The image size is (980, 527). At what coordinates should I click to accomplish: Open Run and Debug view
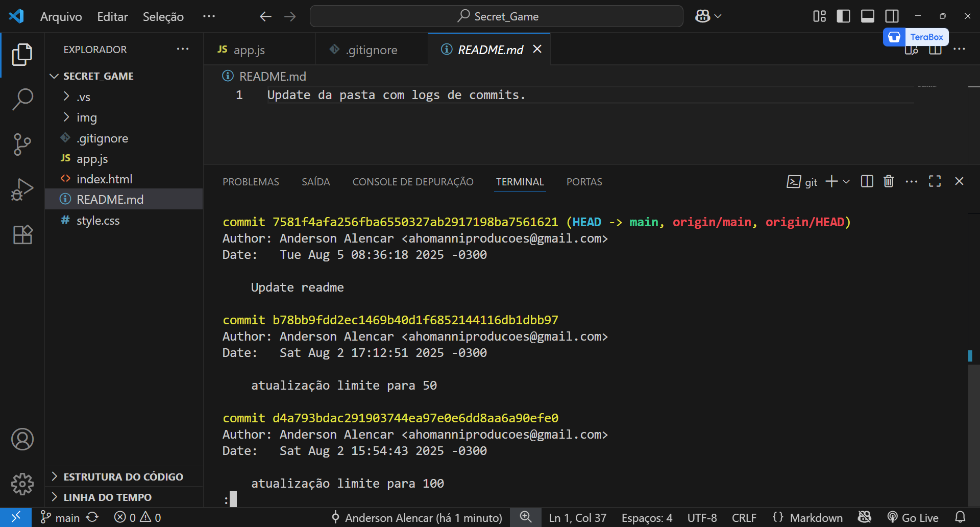22,189
